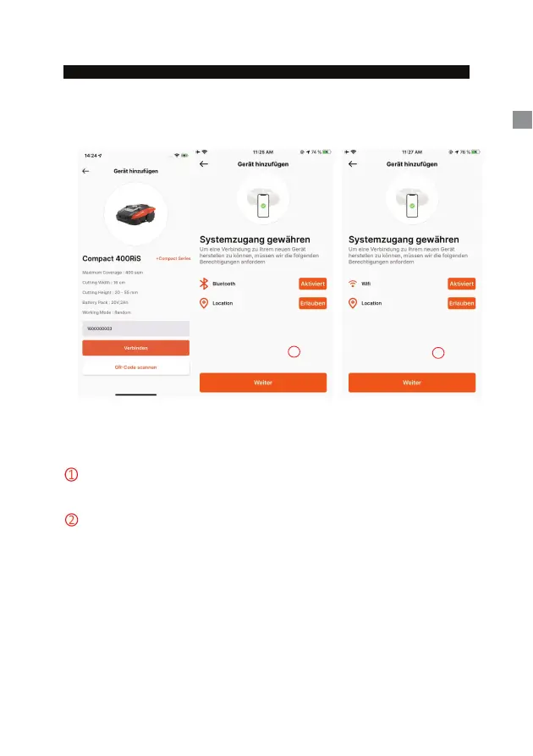
Task: Click Weiter on the Bluetooth permission screen
Action: [x=263, y=383]
